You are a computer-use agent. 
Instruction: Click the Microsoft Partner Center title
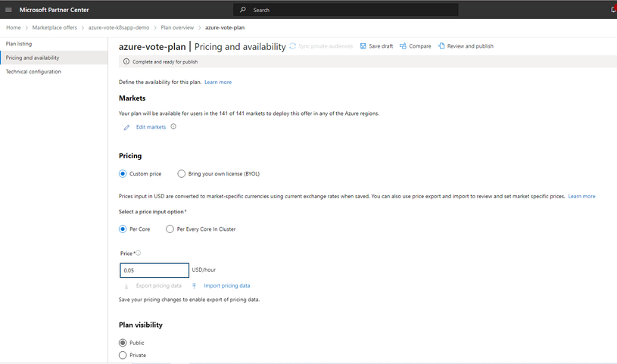click(55, 10)
